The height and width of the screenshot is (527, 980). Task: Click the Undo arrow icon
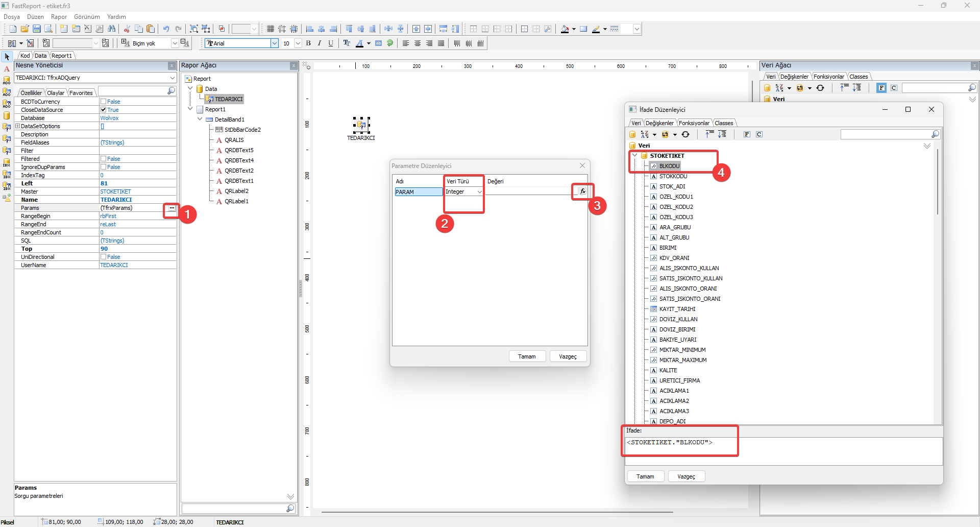pyautogui.click(x=166, y=29)
